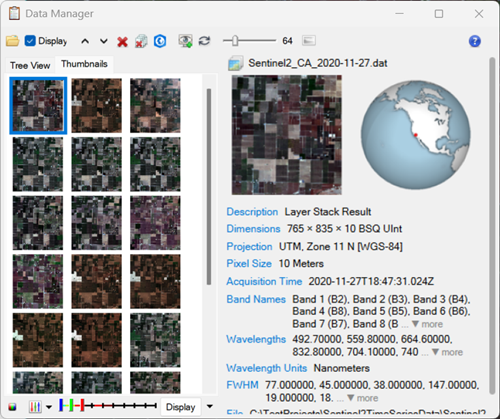Click the large Sentinel2 preview image
This screenshot has width=500, height=419.
tap(287, 135)
